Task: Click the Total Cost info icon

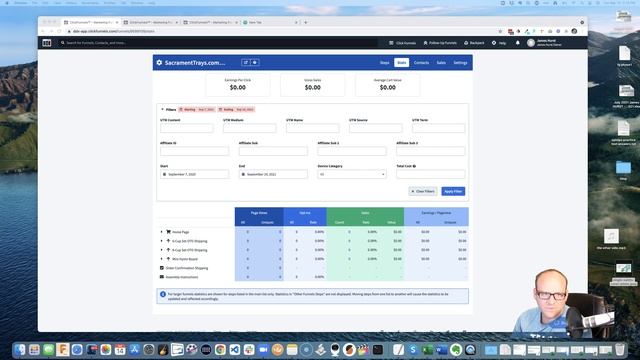Action: point(414,166)
